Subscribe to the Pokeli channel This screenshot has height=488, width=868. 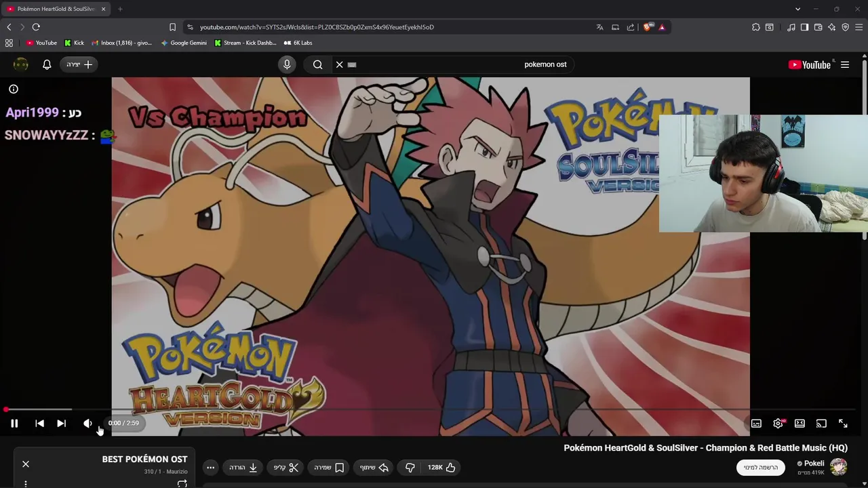[761, 468]
